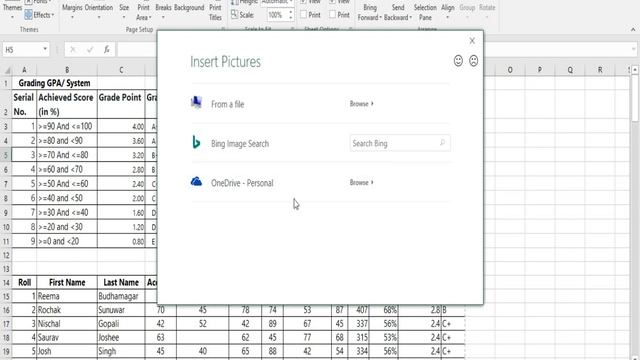Image resolution: width=640 pixels, height=360 pixels.
Task: Click the Search Bing input field
Action: 400,143
